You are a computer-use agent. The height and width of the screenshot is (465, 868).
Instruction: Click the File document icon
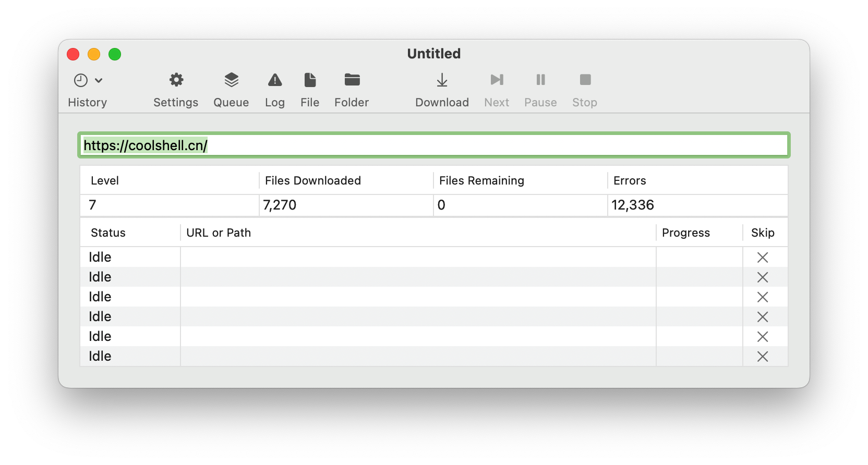[x=310, y=80]
